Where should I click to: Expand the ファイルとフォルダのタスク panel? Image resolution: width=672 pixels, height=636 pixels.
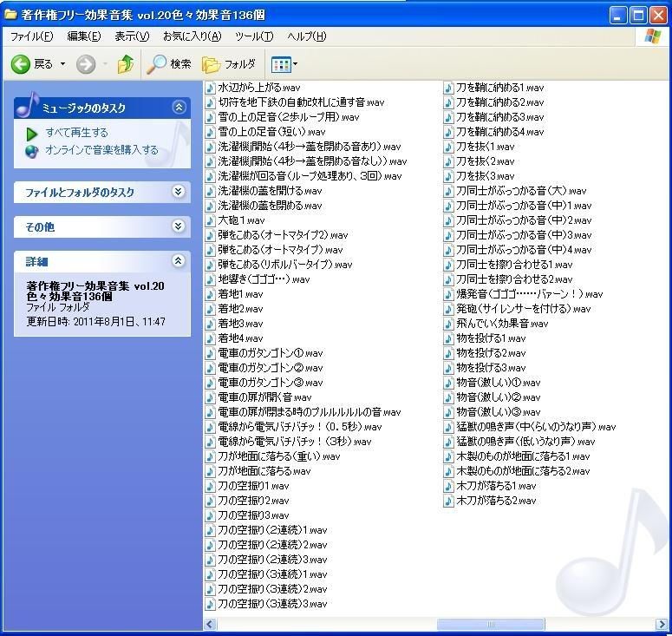[179, 192]
